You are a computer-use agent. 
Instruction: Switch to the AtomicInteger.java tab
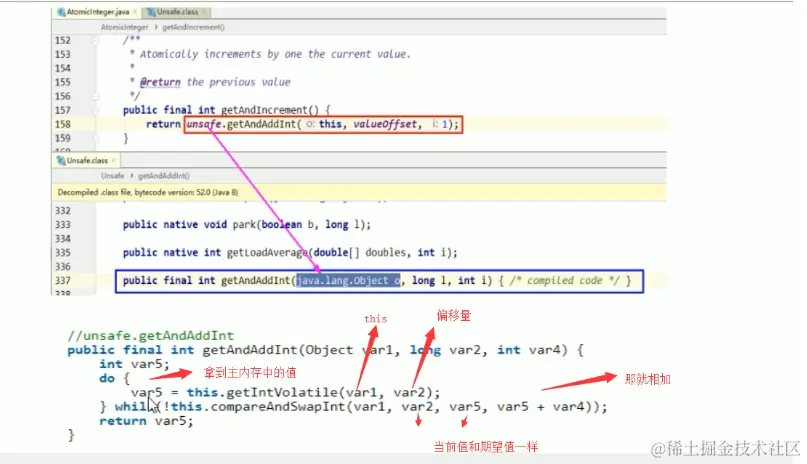click(x=97, y=12)
